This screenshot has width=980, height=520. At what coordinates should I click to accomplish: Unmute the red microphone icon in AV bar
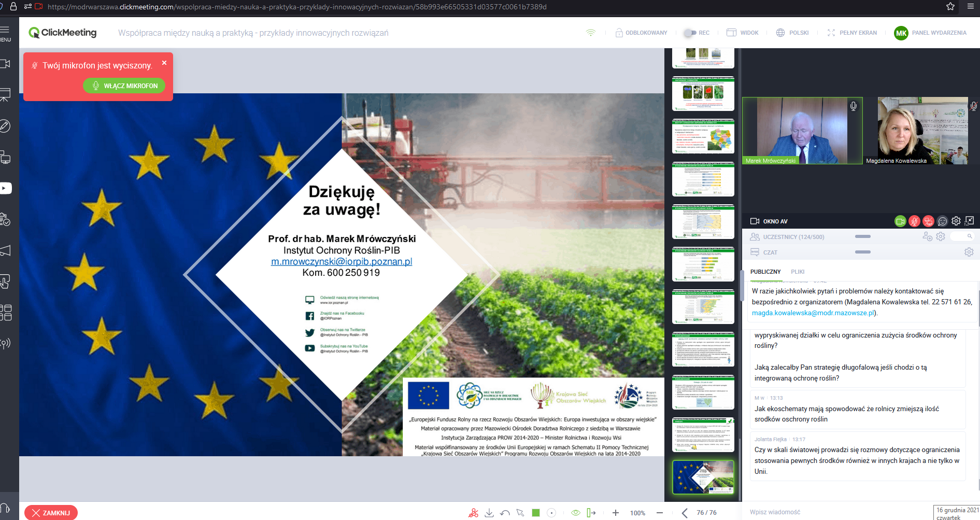[914, 221]
